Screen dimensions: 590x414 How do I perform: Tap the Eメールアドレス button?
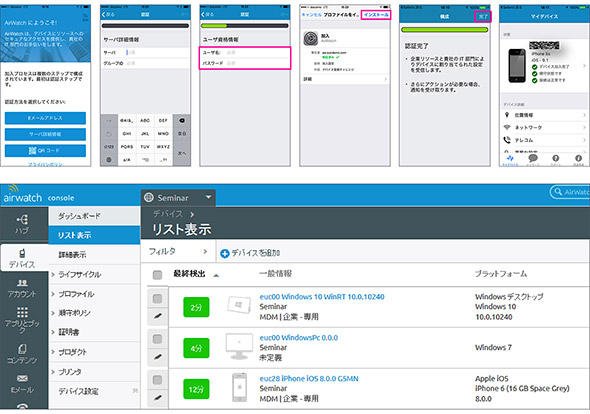[x=45, y=118]
